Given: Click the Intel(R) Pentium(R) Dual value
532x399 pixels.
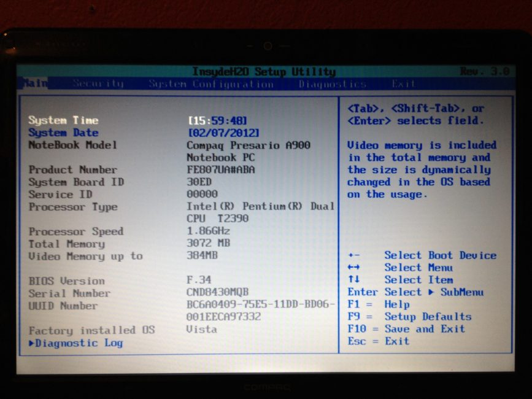Looking at the screenshot, I should point(261,206).
